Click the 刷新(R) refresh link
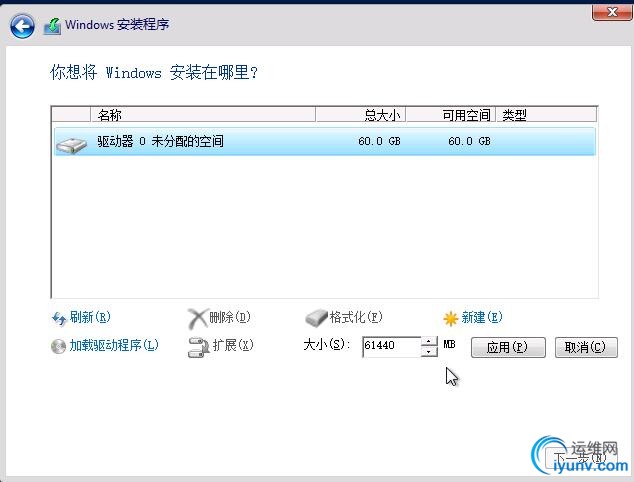 click(90, 317)
